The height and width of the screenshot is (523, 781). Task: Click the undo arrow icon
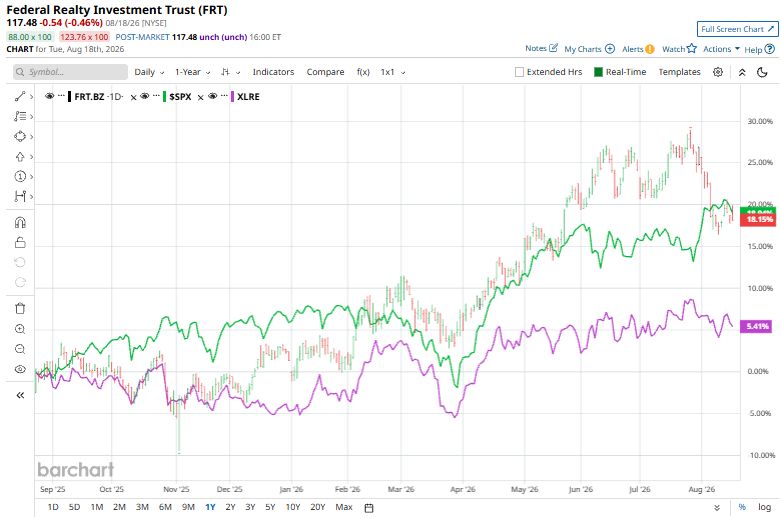(x=20, y=262)
